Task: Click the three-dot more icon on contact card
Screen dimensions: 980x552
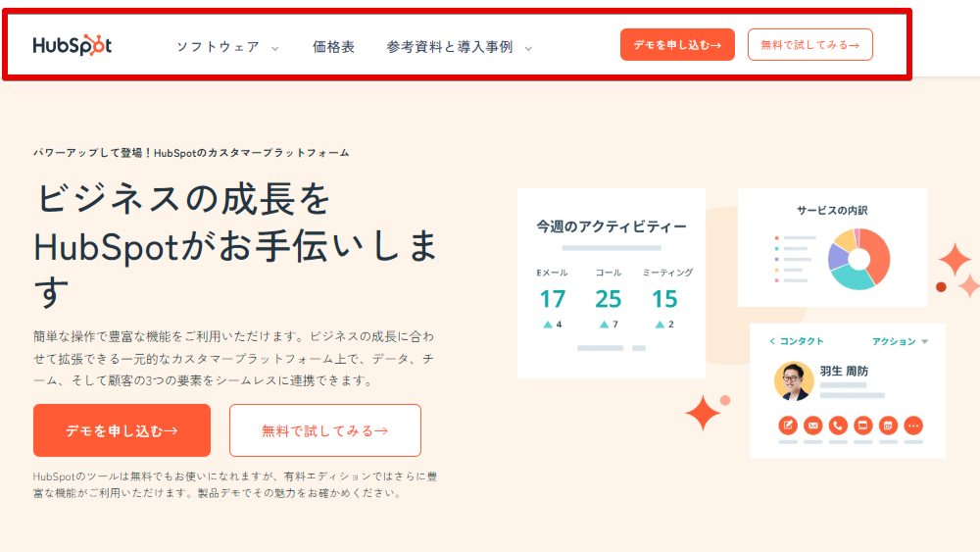Action: tap(913, 426)
